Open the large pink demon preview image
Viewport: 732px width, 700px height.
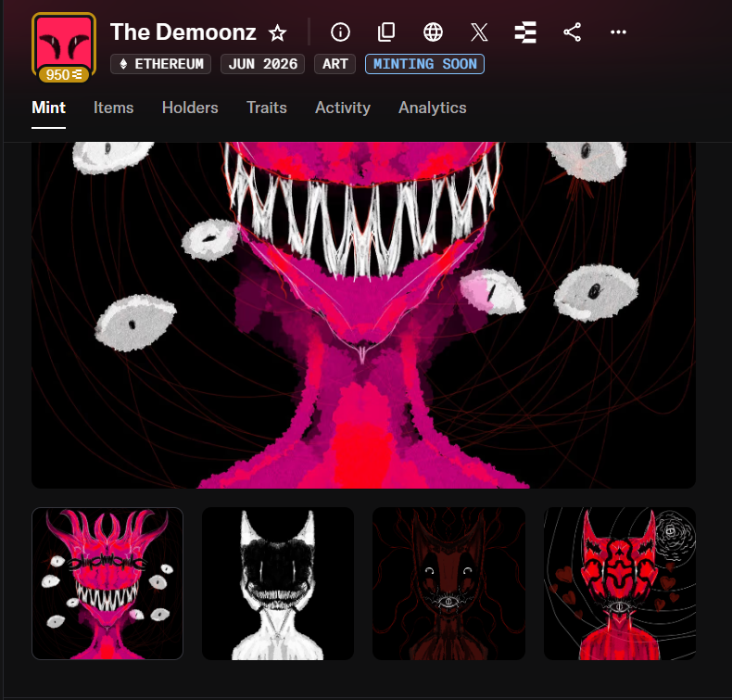pyautogui.click(x=363, y=315)
